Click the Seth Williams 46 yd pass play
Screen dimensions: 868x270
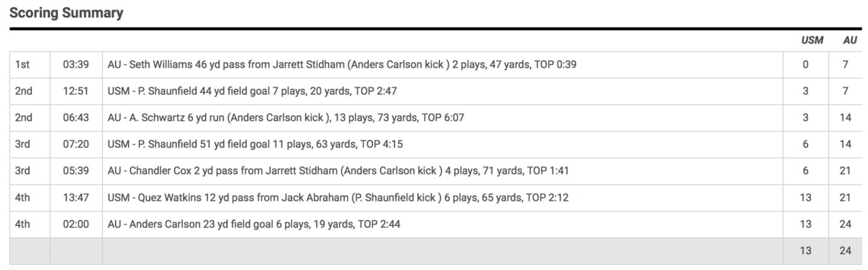tap(342, 64)
